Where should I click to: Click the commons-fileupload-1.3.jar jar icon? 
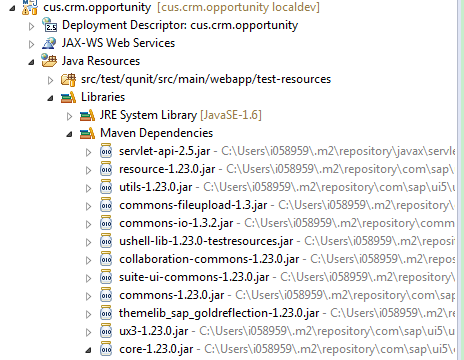coord(106,205)
